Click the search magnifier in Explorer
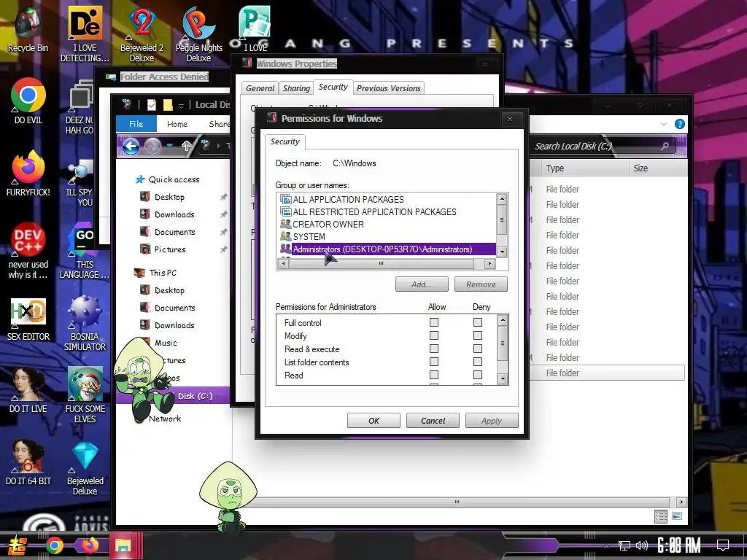747x560 pixels. pyautogui.click(x=665, y=146)
